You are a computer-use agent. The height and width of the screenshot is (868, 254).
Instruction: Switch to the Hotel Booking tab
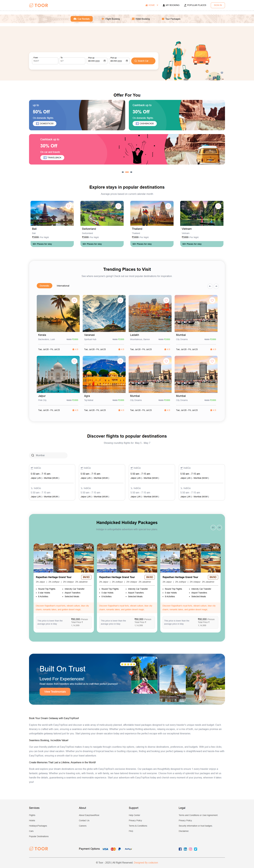coord(141,19)
